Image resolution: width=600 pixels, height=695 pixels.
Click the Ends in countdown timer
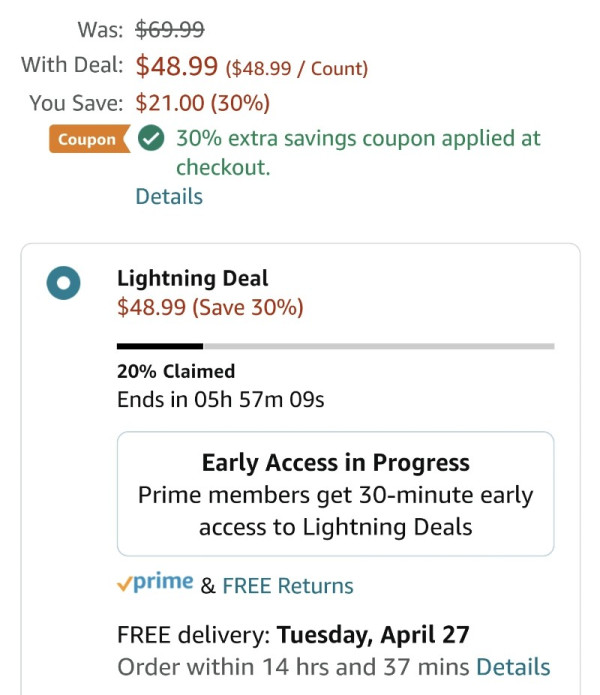tap(221, 399)
